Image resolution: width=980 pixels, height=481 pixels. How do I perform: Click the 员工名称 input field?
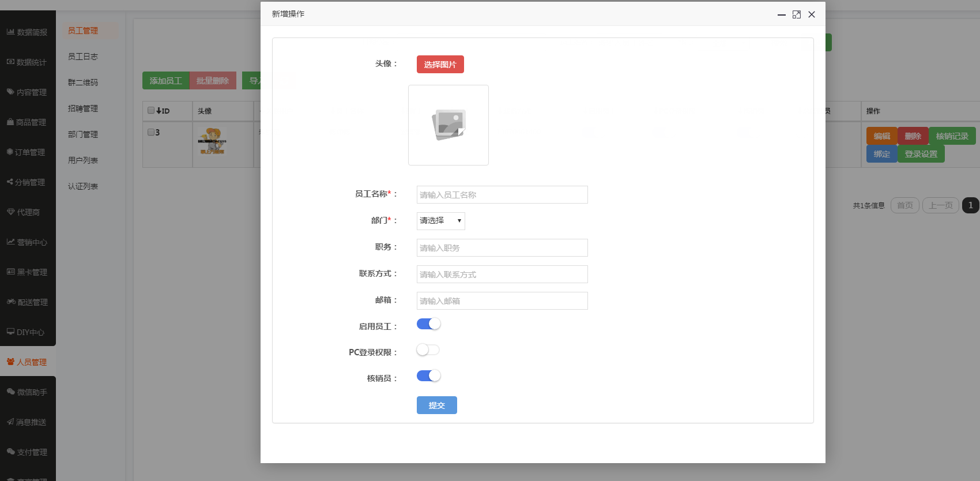coord(502,195)
